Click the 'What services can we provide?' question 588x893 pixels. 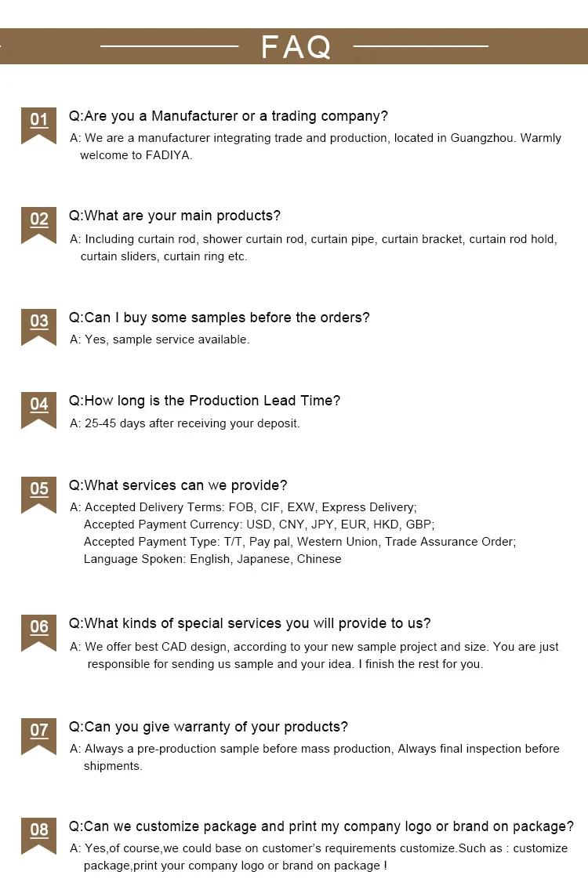tap(178, 485)
